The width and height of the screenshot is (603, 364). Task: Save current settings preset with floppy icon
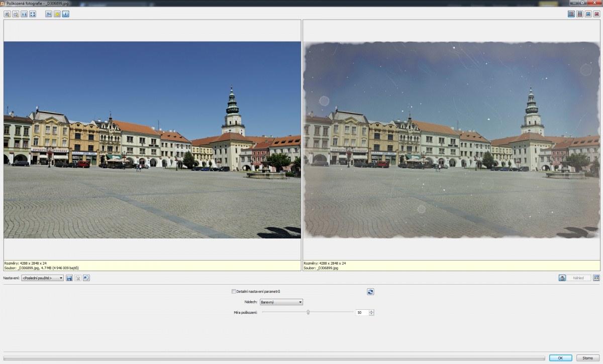(x=69, y=278)
